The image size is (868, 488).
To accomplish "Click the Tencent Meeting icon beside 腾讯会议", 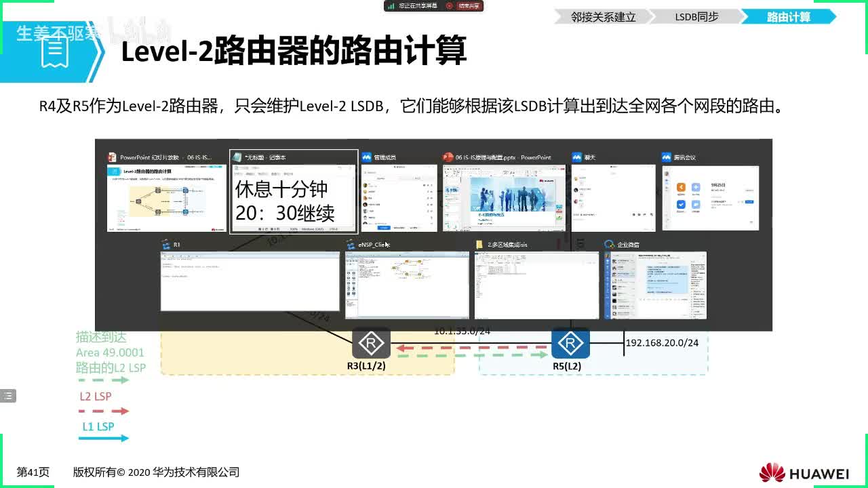I will pos(667,157).
